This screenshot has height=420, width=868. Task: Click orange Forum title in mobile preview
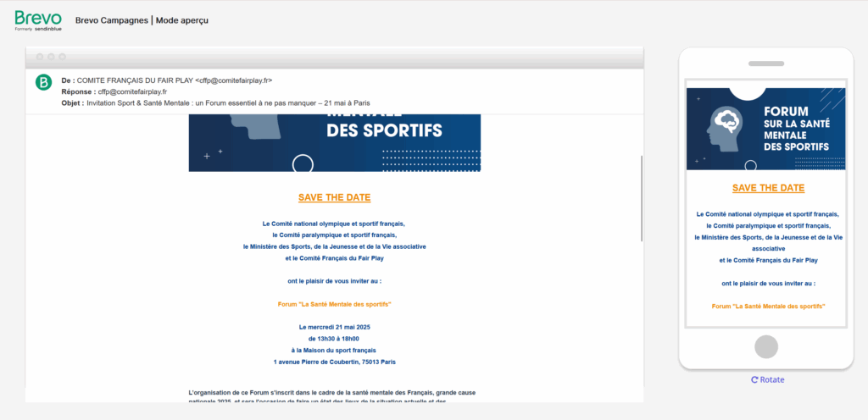[x=768, y=307]
